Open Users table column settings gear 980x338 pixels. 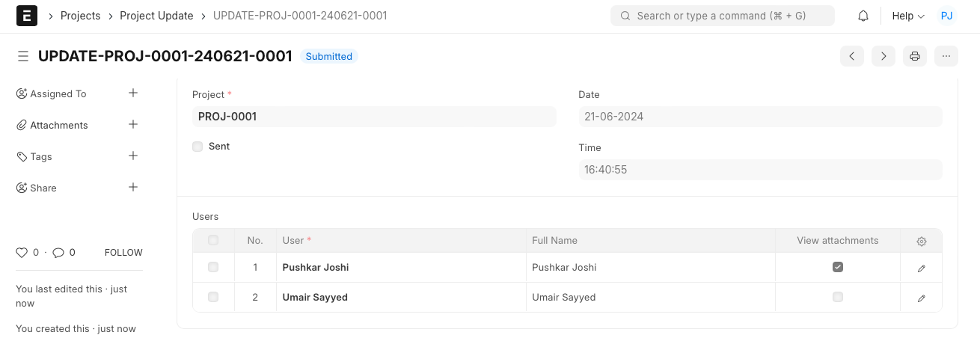tap(922, 241)
